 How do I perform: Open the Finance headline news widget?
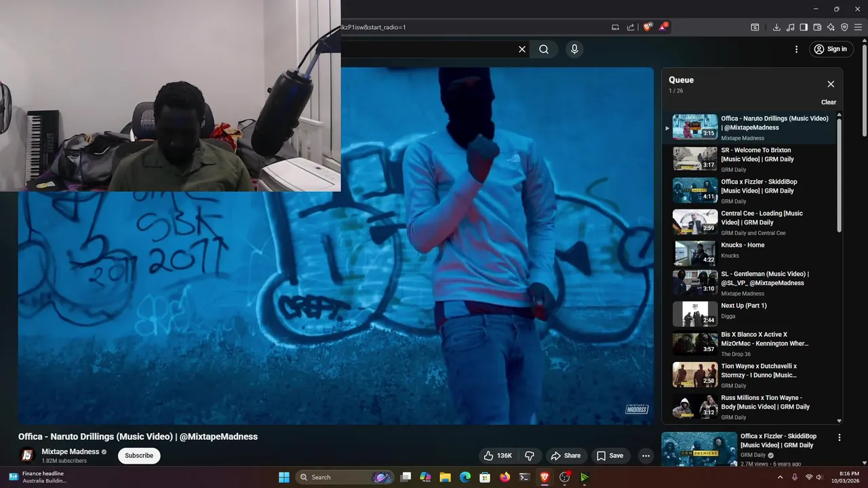coord(39,477)
